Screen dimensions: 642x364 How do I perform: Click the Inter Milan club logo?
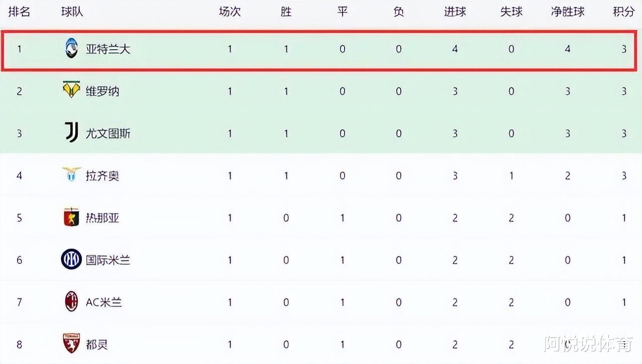point(71,260)
